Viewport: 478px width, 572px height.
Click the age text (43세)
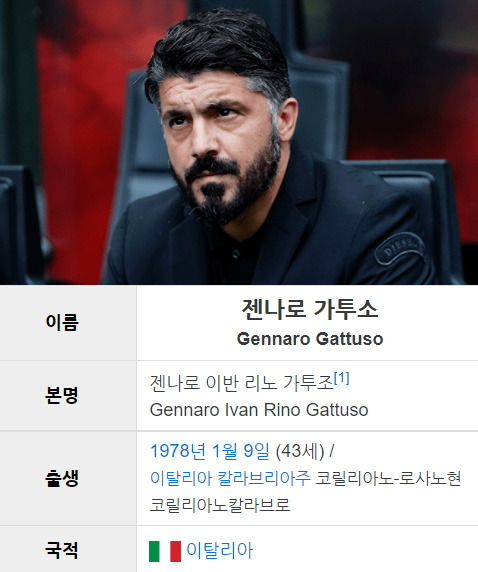pyautogui.click(x=300, y=451)
